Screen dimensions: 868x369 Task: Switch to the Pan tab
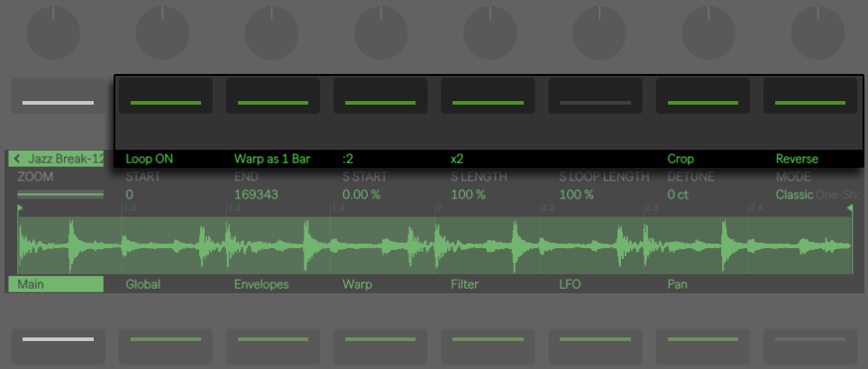[677, 284]
